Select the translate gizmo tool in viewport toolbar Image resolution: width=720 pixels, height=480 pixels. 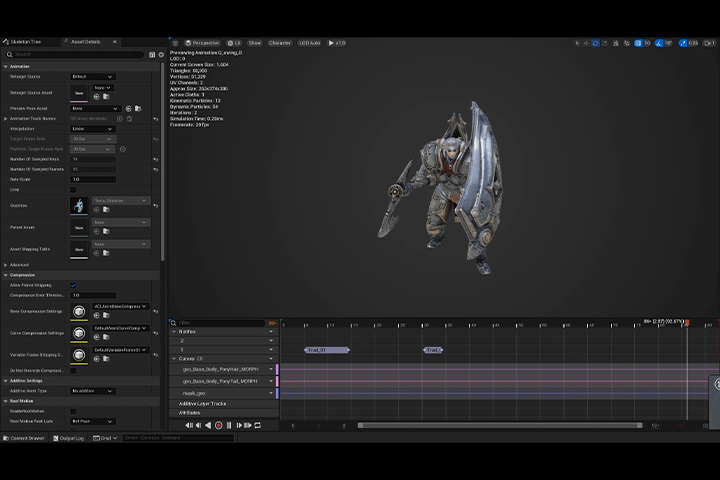[x=586, y=43]
